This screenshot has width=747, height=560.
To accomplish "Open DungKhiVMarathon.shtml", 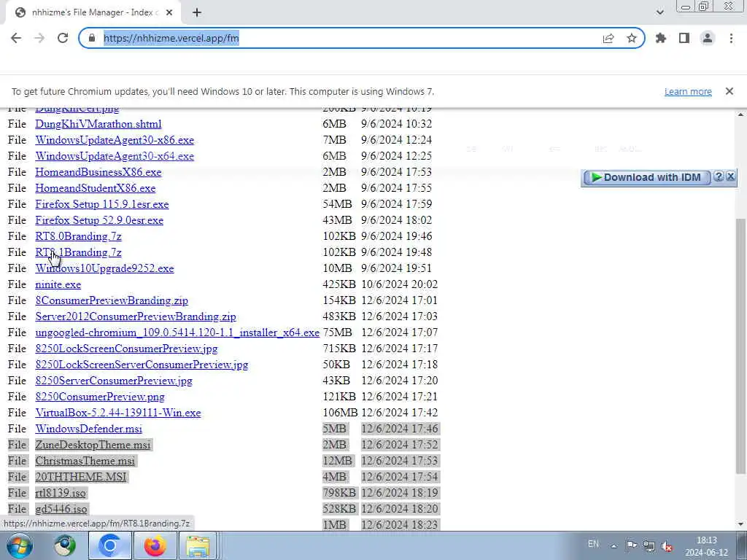I will 98,124.
